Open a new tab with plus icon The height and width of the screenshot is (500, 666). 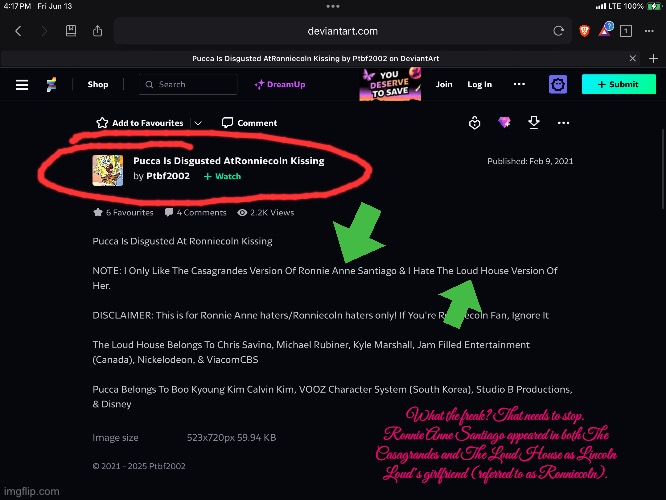[653, 58]
